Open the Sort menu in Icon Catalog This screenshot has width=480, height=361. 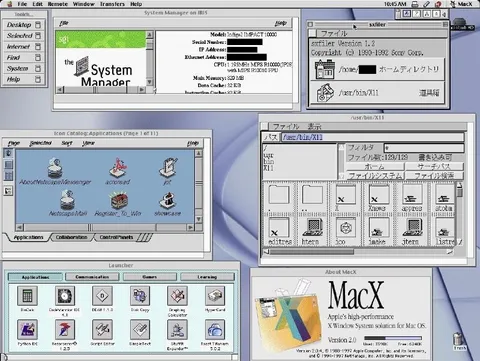tap(67, 143)
